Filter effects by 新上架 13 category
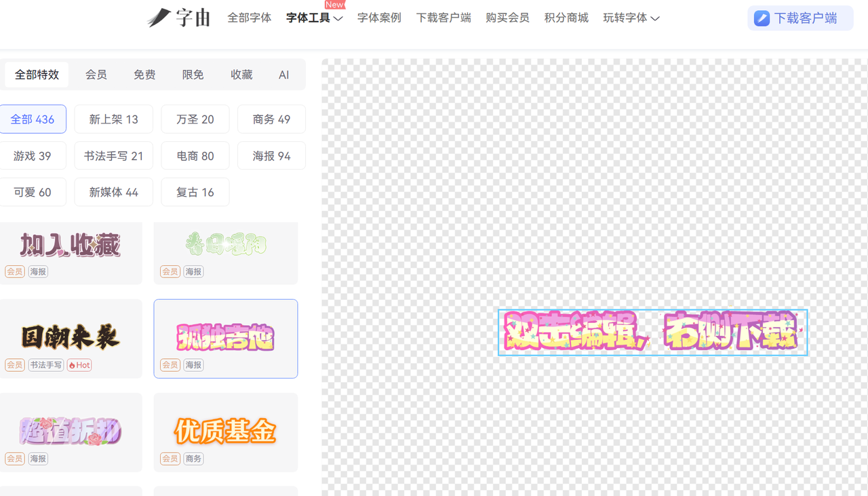868x496 pixels. point(113,119)
